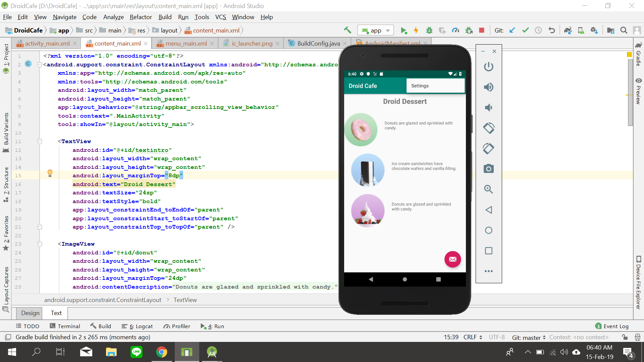Screen dimensions: 644x362
Task: Open the TODO tool window
Action: tap(28, 326)
